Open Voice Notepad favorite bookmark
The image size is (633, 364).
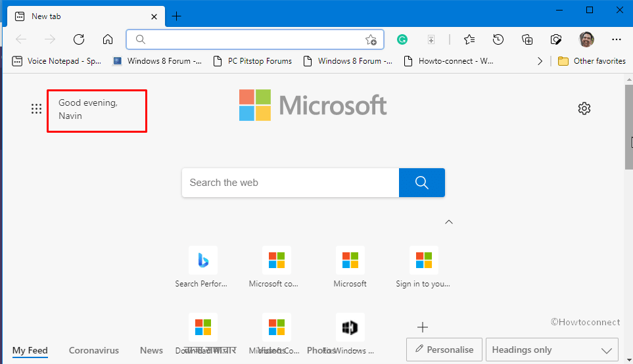57,61
